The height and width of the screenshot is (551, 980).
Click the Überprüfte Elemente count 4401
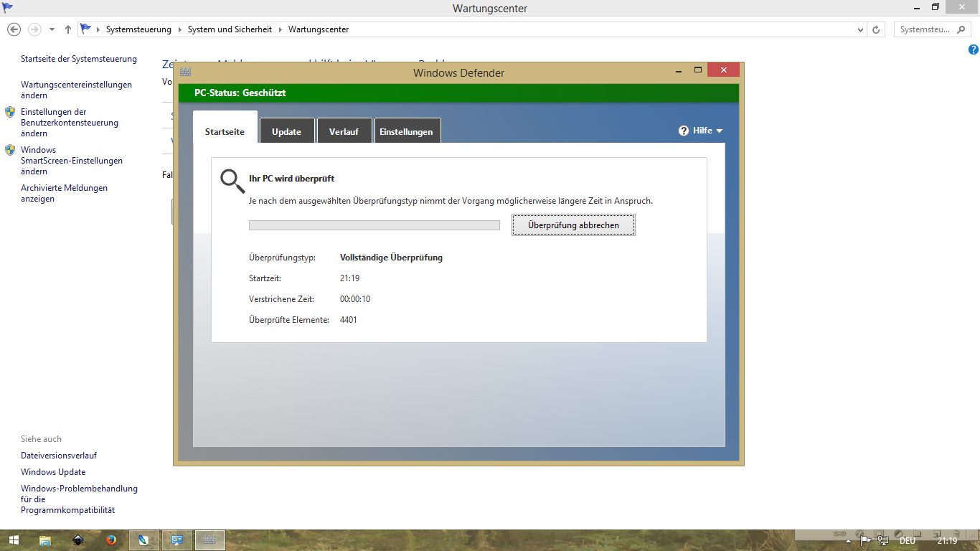pyautogui.click(x=349, y=320)
